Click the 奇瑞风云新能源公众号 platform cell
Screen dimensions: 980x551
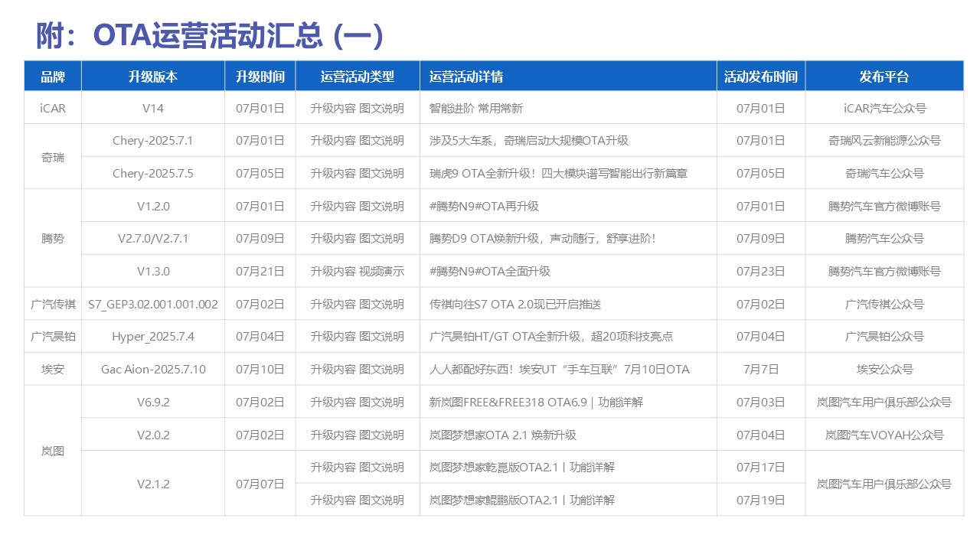click(x=884, y=141)
